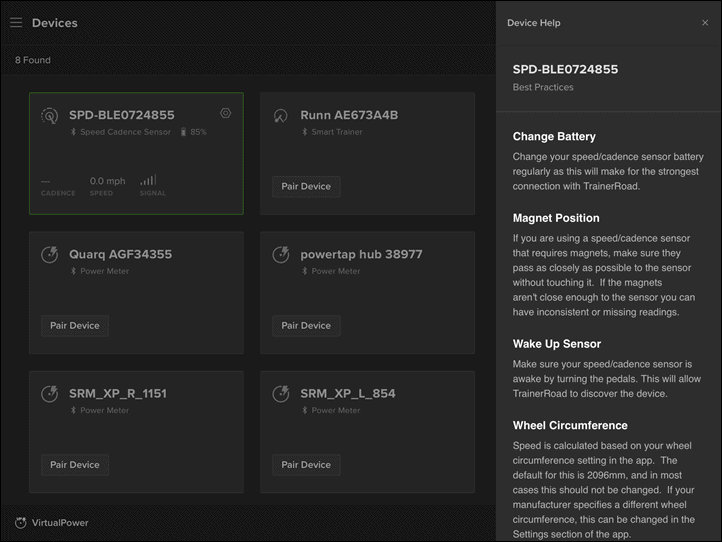
Task: Pair the SRM_XP_R_1151 power meter
Action: pos(75,465)
